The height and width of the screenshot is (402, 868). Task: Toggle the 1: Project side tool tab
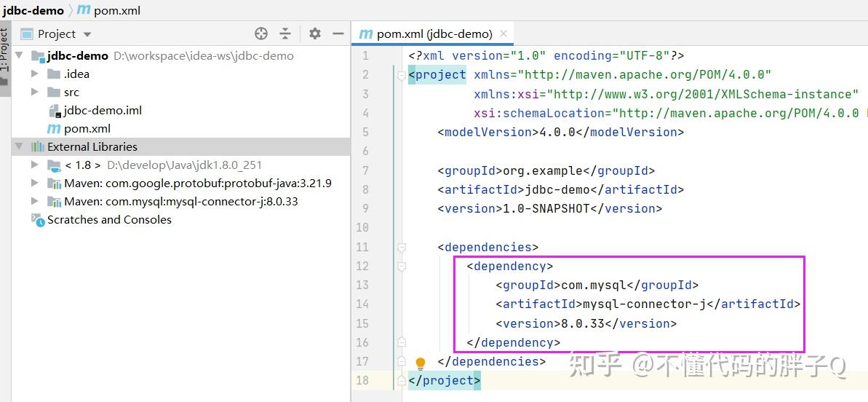(5, 58)
